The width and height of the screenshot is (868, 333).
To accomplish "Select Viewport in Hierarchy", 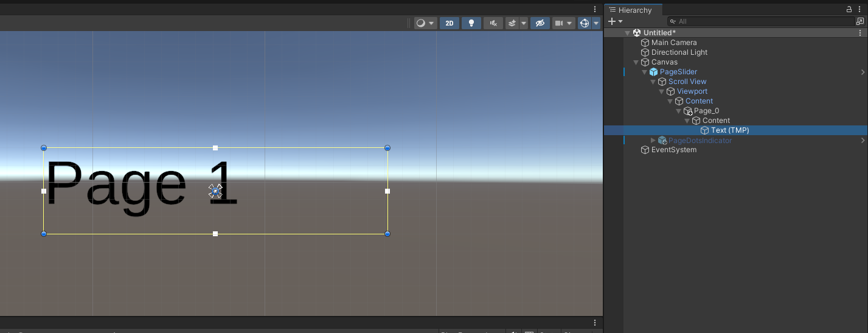I will [692, 91].
